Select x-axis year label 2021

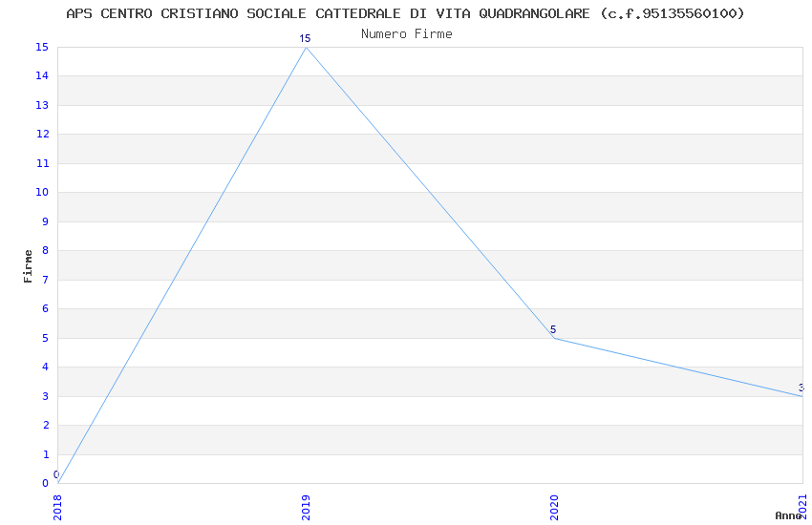tap(802, 506)
